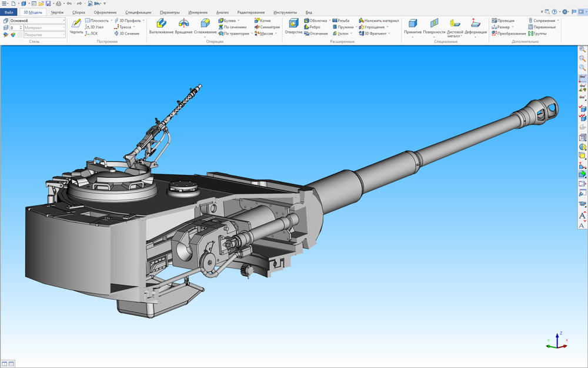Click the 3D Фрагмент button
588x368 pixels.
click(373, 34)
